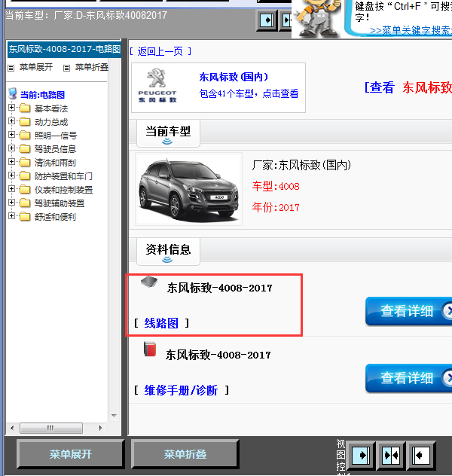
Task: Expand the 清洗和雨刮 folder node
Action: pyautogui.click(x=11, y=162)
